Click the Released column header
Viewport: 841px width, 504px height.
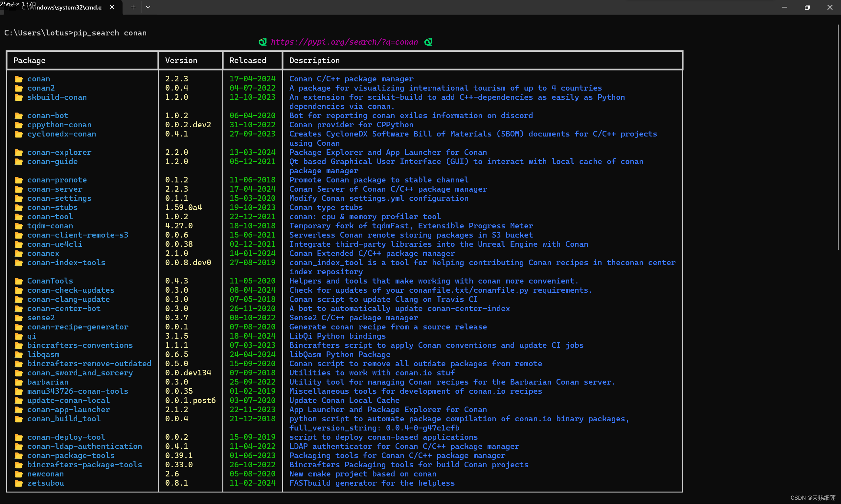point(247,60)
